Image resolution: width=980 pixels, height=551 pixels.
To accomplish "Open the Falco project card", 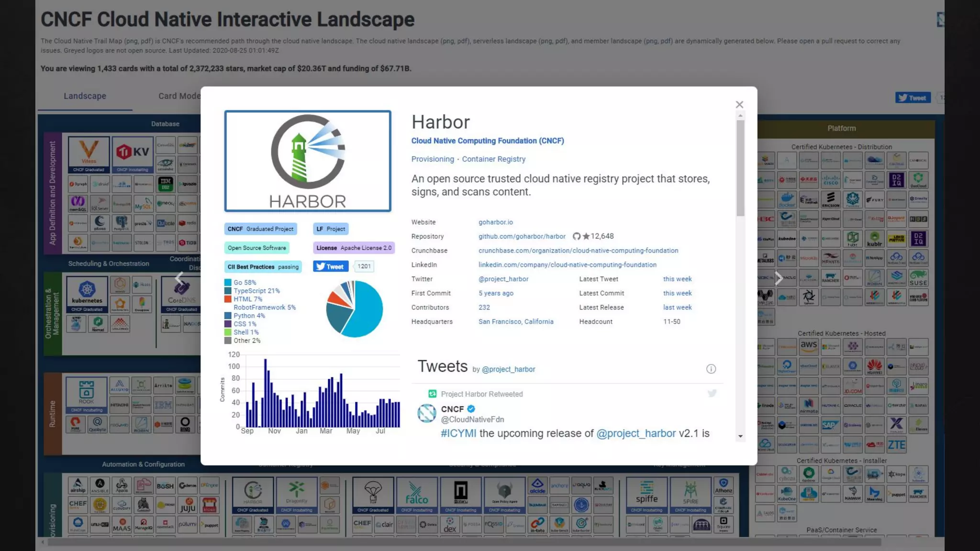I will (416, 494).
